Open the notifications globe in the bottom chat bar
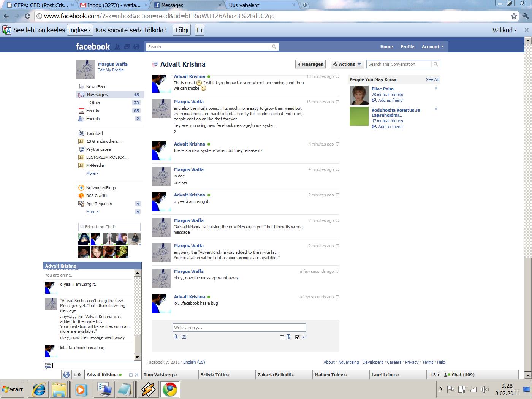This screenshot has height=399, width=532. (66, 375)
